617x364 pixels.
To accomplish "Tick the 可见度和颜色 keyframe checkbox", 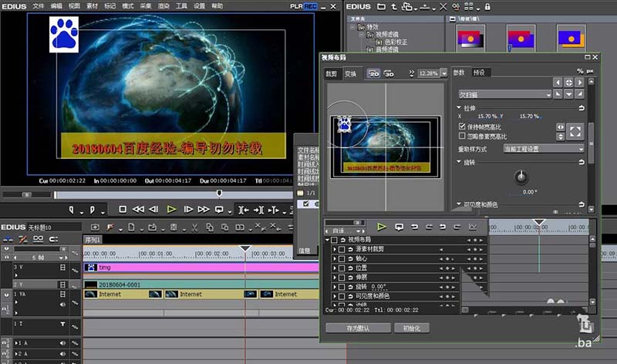I will point(342,296).
